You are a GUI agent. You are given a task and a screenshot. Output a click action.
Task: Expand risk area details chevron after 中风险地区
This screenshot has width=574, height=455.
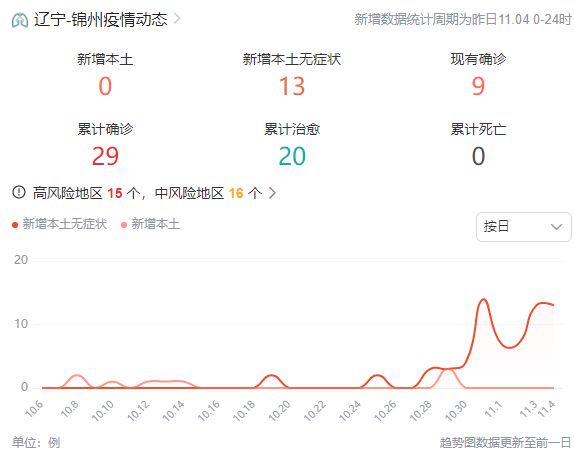[x=272, y=193]
